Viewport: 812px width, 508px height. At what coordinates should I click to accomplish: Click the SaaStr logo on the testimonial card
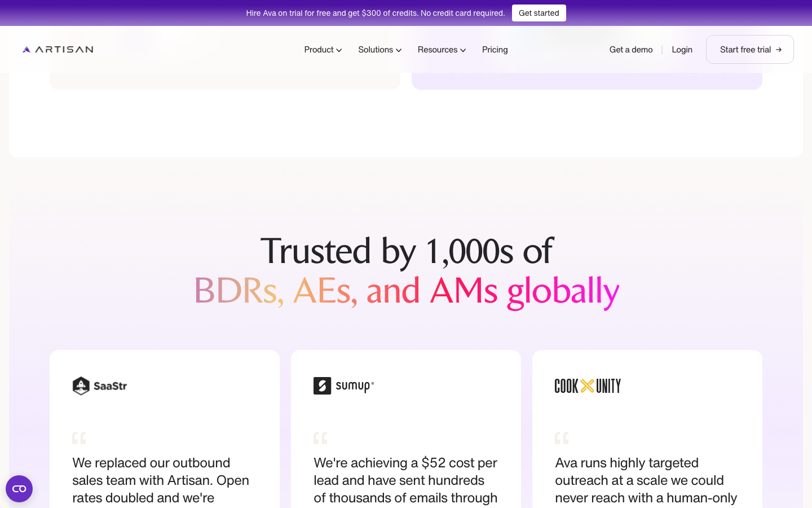pyautogui.click(x=100, y=386)
